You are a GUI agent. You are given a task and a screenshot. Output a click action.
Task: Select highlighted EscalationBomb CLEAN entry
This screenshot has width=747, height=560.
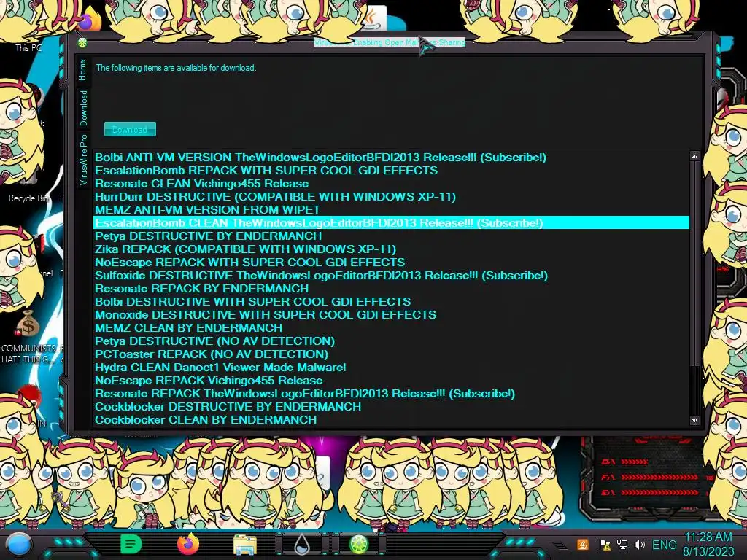(x=391, y=223)
